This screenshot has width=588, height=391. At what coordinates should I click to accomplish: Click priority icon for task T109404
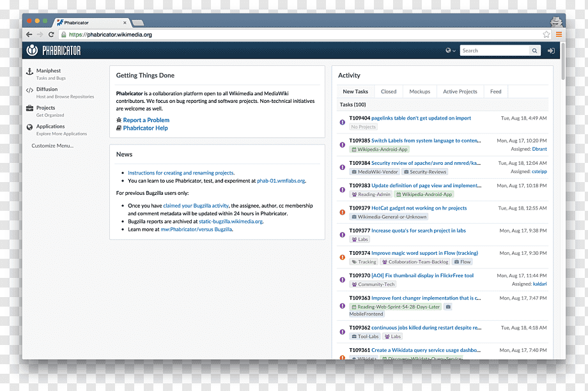click(x=343, y=122)
